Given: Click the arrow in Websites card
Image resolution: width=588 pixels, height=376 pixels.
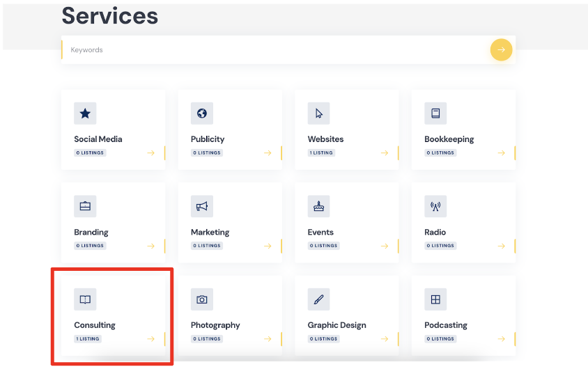Looking at the screenshot, I should (385, 153).
